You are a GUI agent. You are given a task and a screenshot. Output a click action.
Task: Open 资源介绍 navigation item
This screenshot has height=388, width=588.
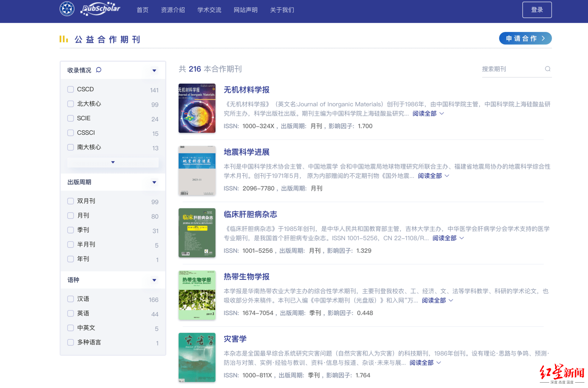[173, 10]
